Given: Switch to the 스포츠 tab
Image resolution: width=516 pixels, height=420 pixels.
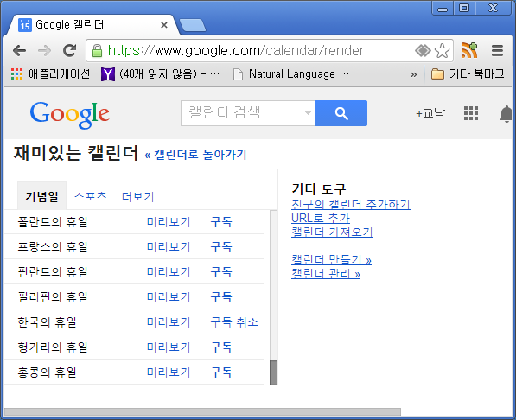Looking at the screenshot, I should click(91, 196).
